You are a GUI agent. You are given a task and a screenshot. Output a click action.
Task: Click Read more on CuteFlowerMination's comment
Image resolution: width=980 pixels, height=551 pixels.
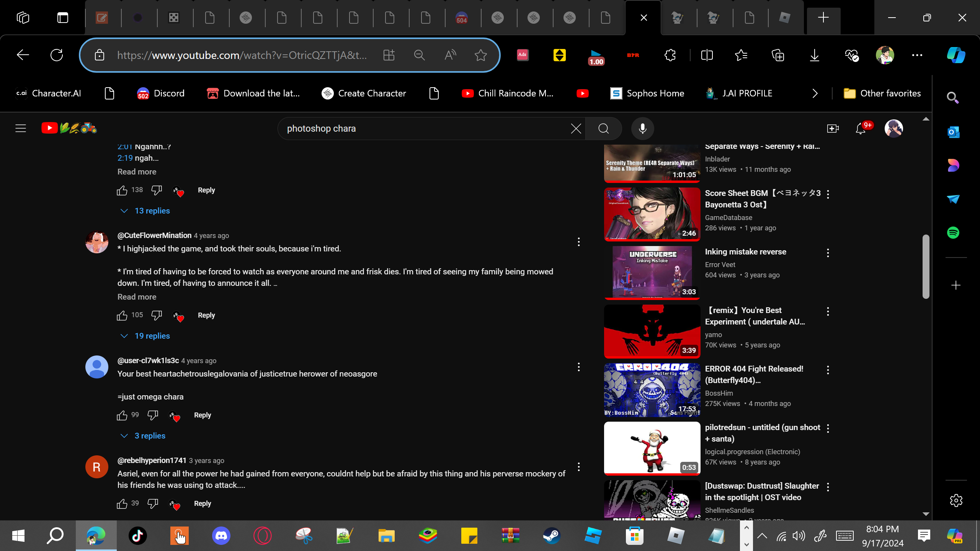click(137, 297)
